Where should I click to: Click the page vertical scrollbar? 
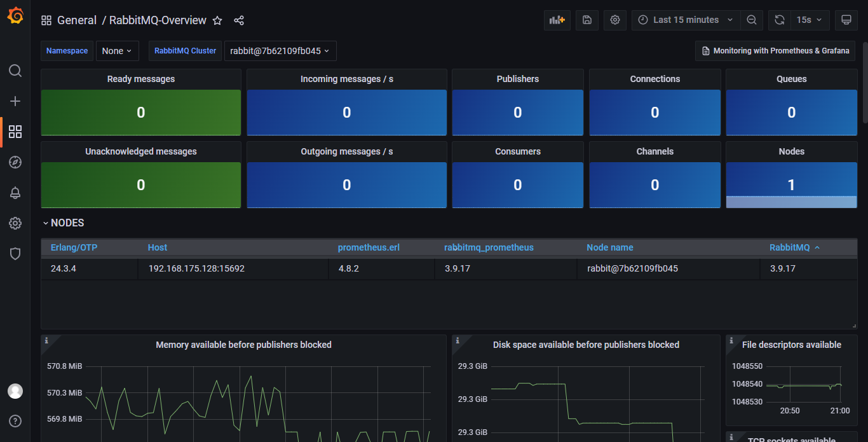[x=865, y=83]
